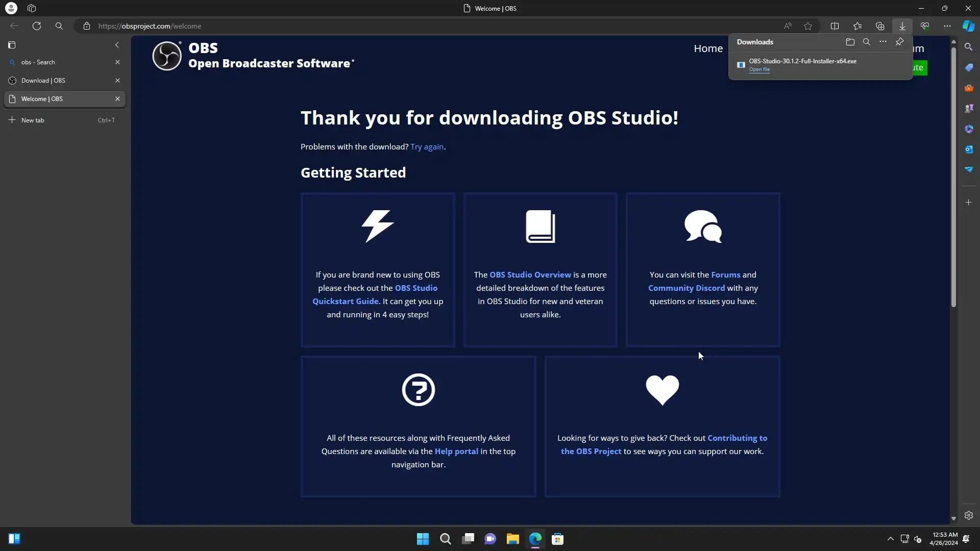Open the Favorites list icon
Viewport: 980px width, 551px height.
(857, 26)
